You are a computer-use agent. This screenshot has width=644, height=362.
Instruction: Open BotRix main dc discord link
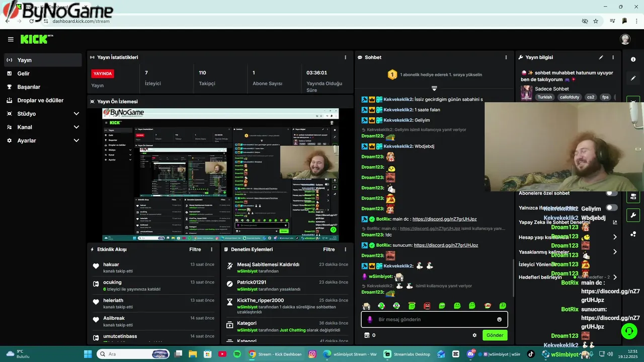444,219
